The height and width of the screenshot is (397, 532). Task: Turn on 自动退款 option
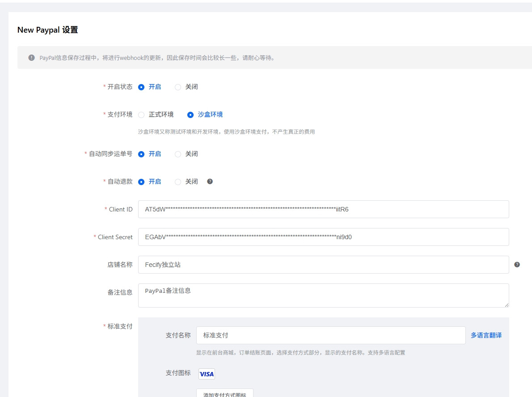coord(141,182)
